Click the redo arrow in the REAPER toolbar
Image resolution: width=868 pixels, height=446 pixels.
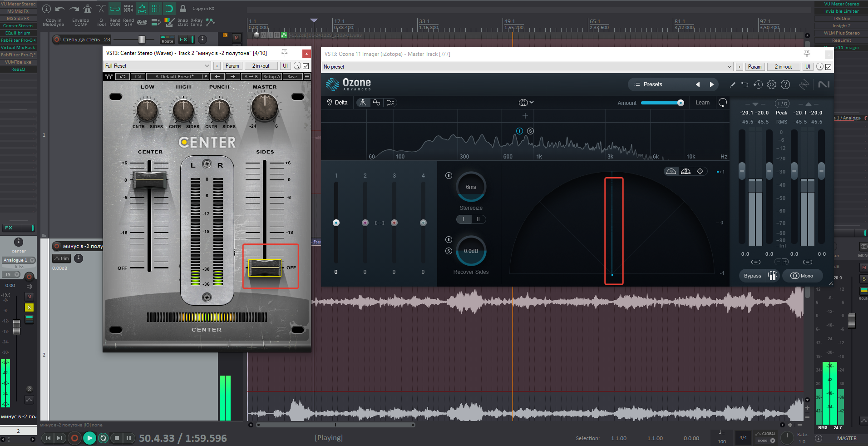tap(74, 9)
